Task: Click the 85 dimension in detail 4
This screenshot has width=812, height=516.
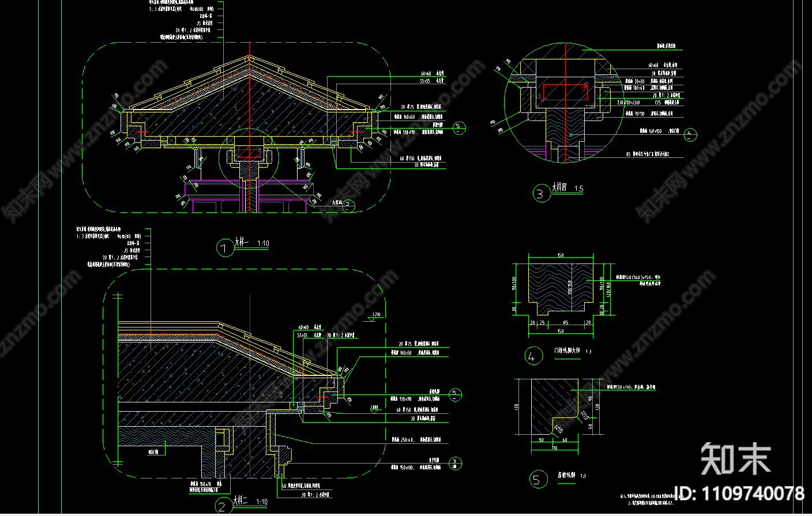Action: [x=566, y=323]
